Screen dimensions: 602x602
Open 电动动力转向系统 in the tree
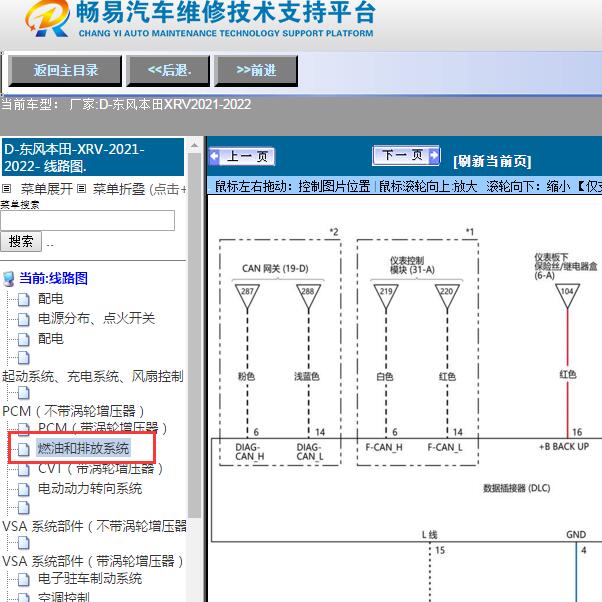(x=90, y=488)
